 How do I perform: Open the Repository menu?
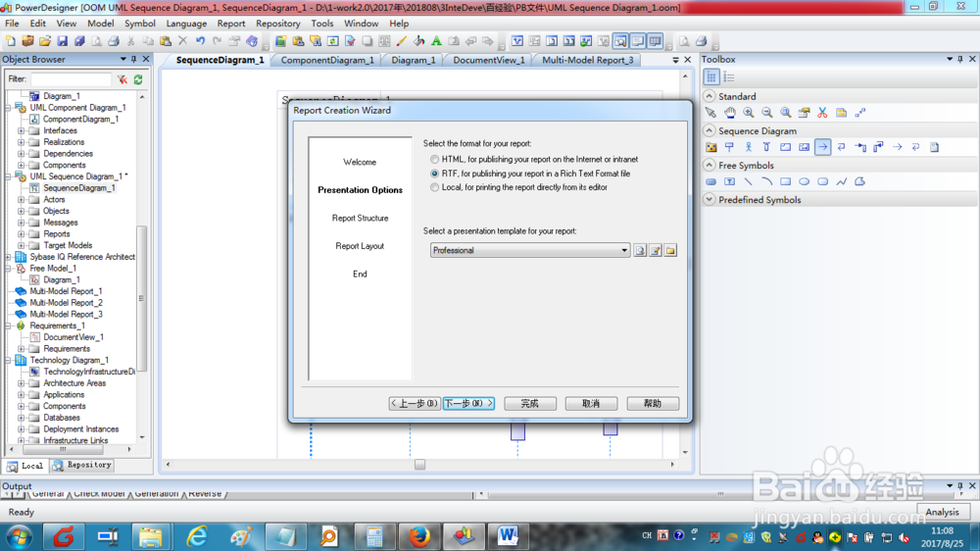tap(277, 24)
